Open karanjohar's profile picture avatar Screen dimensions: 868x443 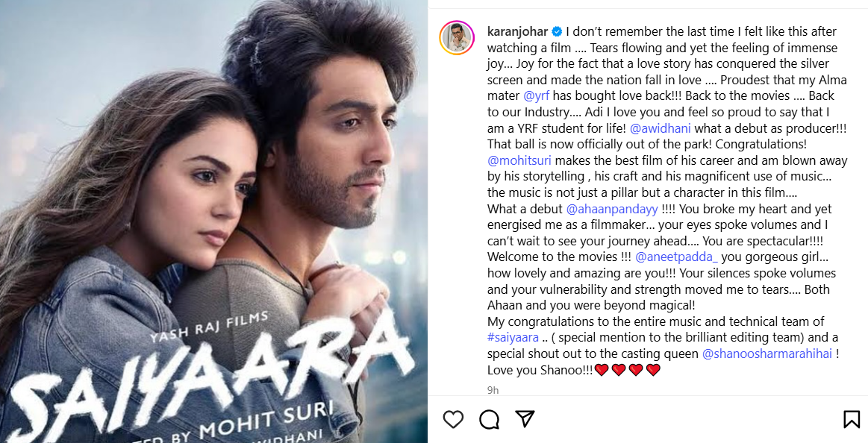click(x=457, y=37)
